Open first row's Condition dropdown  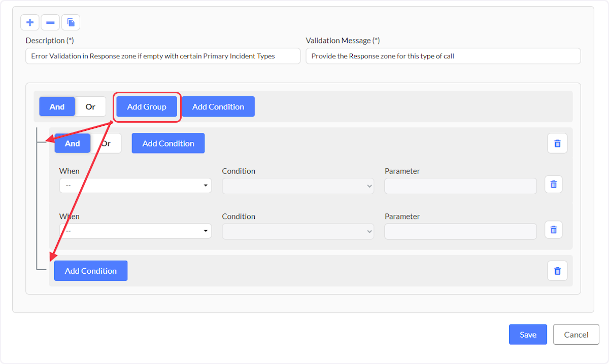tap(298, 186)
